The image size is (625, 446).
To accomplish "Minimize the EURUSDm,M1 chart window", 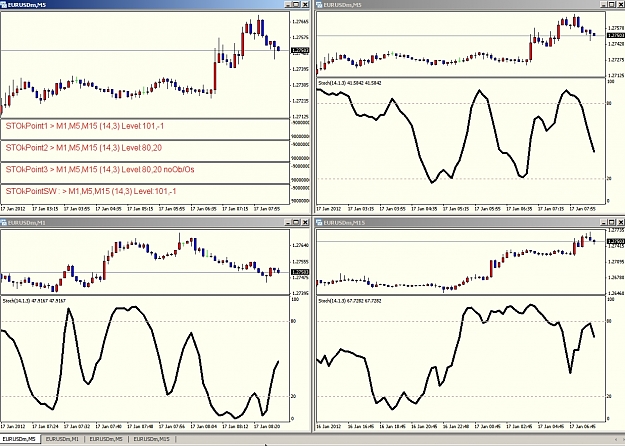I will 288,222.
